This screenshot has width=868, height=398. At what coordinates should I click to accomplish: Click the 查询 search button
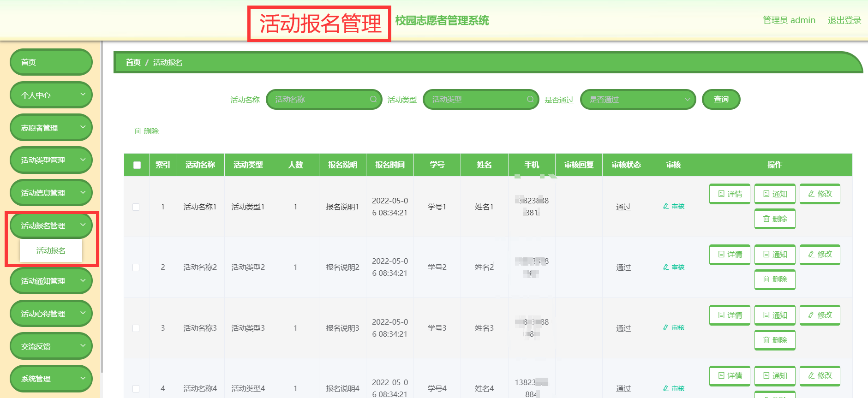[721, 99]
